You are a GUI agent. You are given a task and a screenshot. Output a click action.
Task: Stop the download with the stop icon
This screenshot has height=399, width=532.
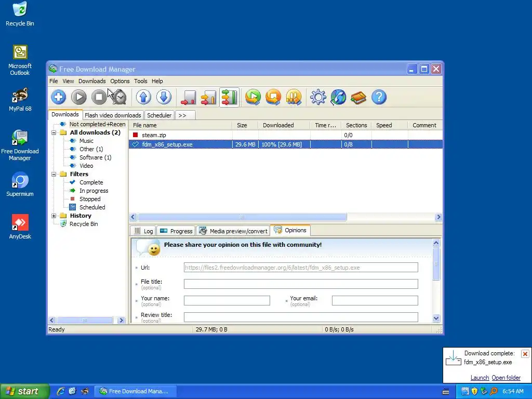click(99, 97)
